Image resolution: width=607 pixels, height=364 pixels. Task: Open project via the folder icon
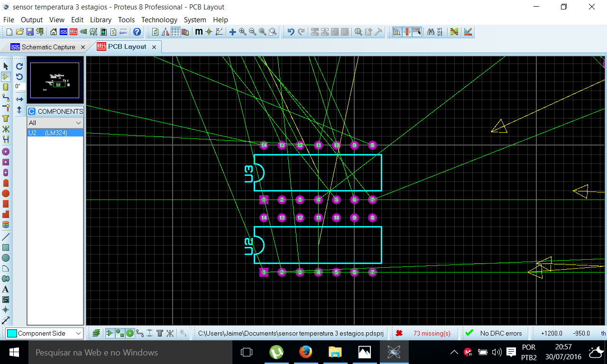(19, 32)
